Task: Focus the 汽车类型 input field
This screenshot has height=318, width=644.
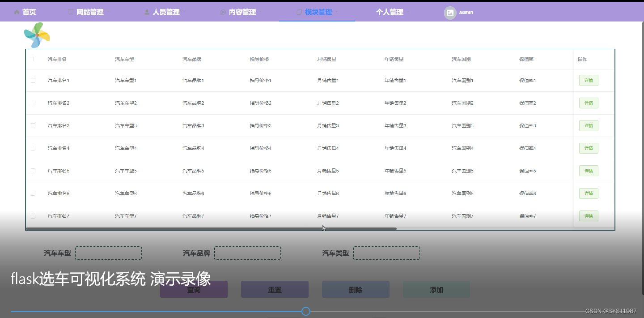Action: pos(386,253)
